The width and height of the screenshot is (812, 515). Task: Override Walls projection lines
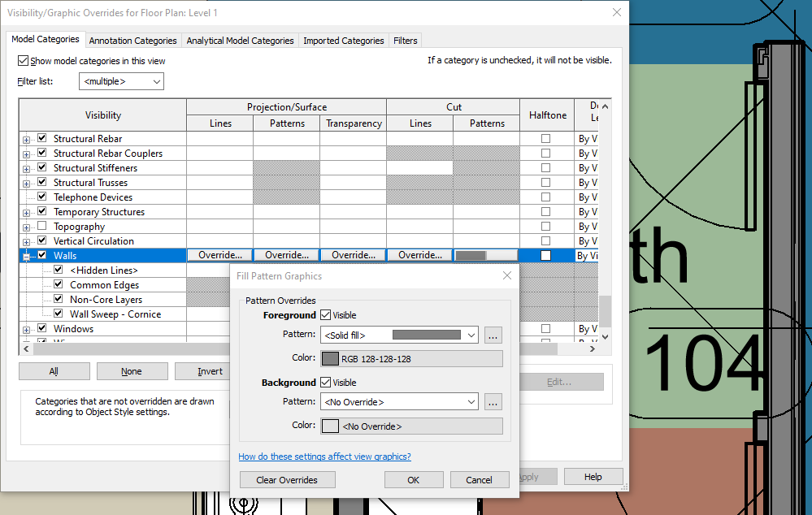click(x=220, y=255)
